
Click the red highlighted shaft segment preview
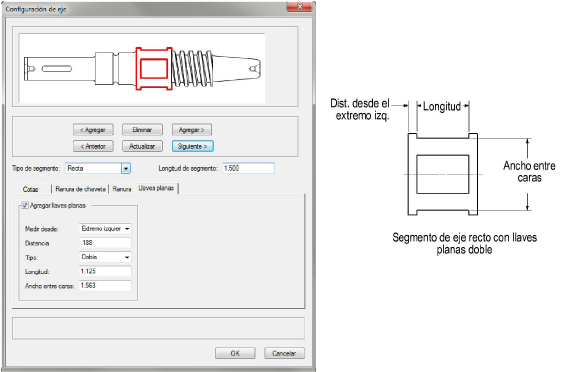(154, 68)
